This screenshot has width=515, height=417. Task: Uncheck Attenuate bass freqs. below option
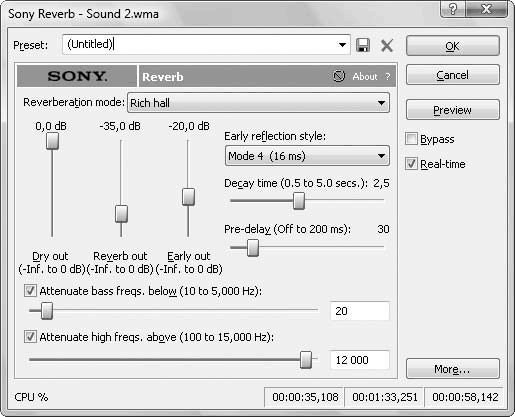point(30,291)
